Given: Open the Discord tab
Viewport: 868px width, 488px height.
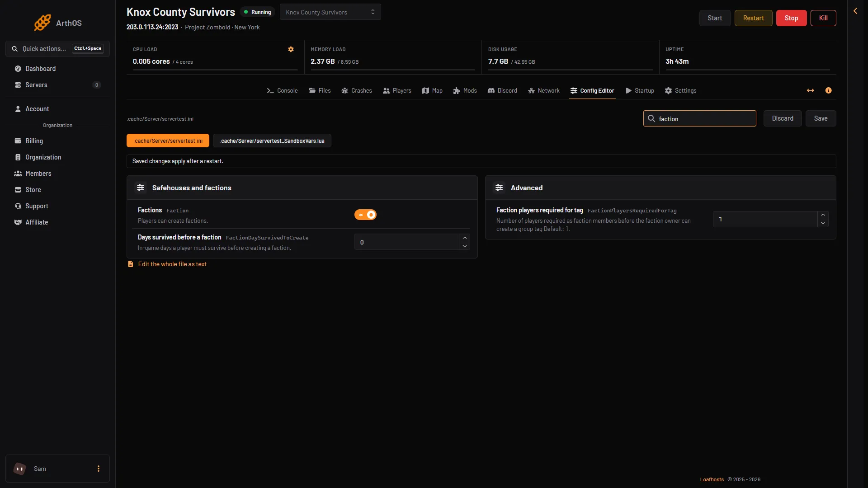Looking at the screenshot, I should (502, 91).
